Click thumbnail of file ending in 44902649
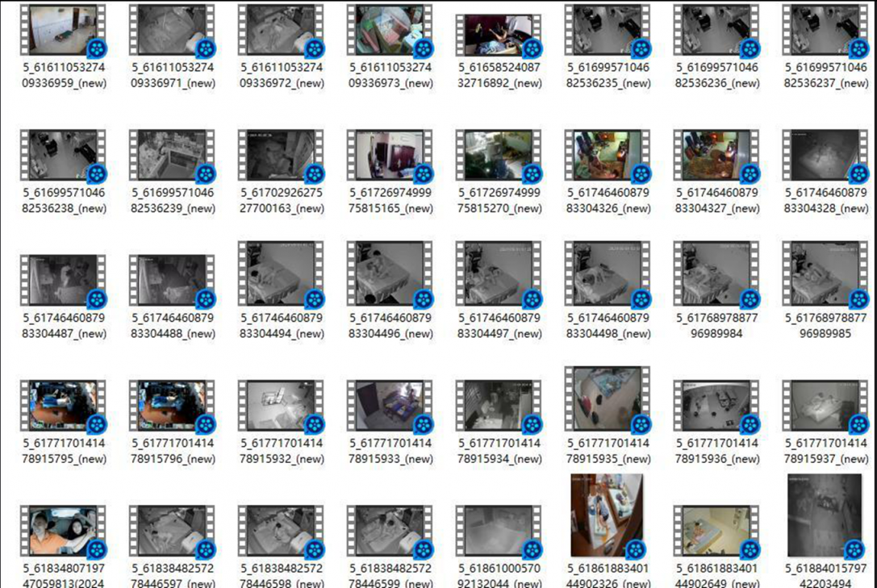The height and width of the screenshot is (588, 877). [x=716, y=532]
